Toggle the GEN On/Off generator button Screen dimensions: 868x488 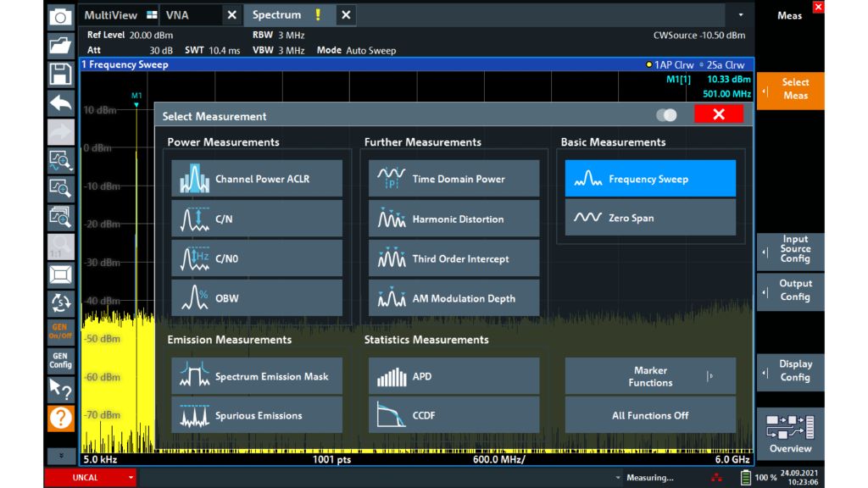tap(60, 331)
